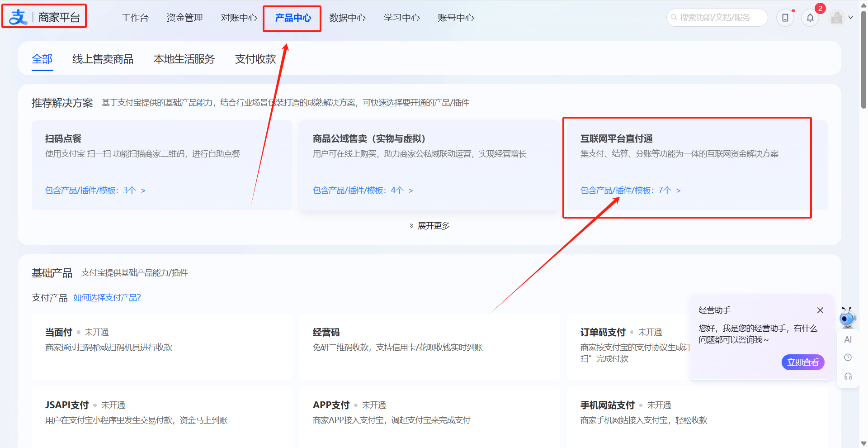
Task: Open the help question mark icon
Action: 848,357
